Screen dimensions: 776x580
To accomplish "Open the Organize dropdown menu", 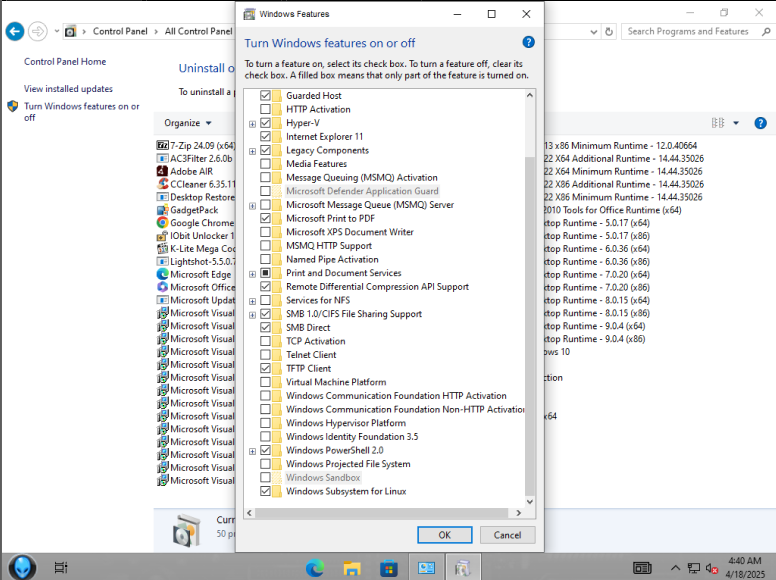I will tap(188, 123).
